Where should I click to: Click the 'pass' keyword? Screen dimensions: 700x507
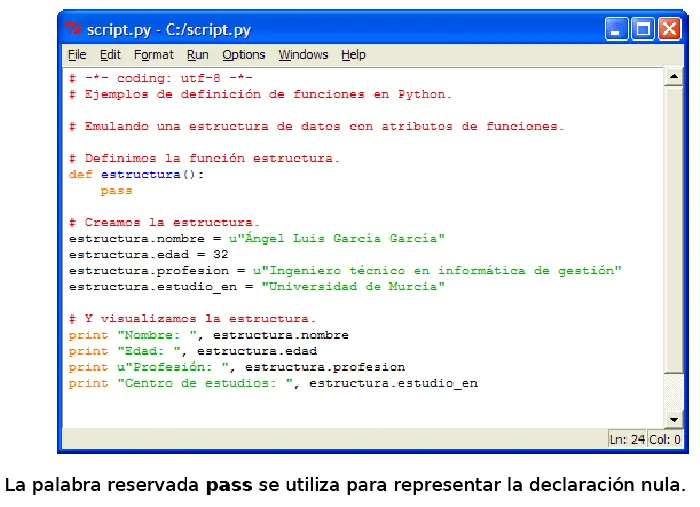tap(116, 191)
